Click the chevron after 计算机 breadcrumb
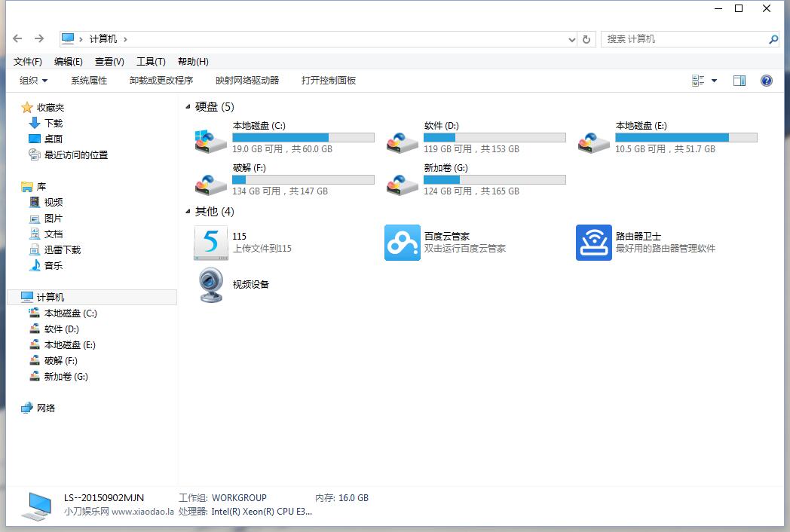The height and width of the screenshot is (532, 790). coord(125,39)
